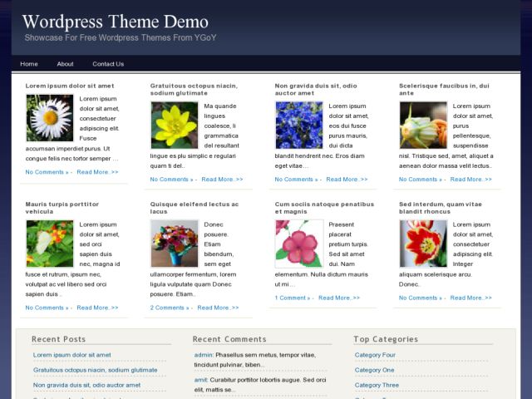Click Read More under Quisque eleifend post
This screenshot has height=399, width=532.
(x=218, y=308)
